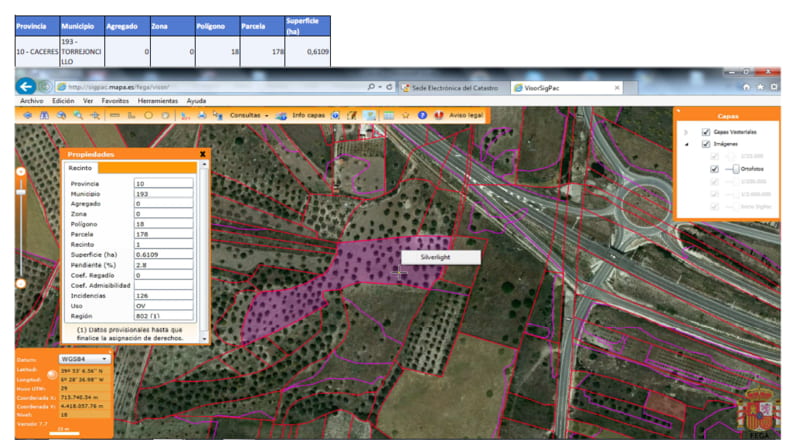
Task: Click the star favorites icon in toolbar
Action: pyautogui.click(x=406, y=115)
